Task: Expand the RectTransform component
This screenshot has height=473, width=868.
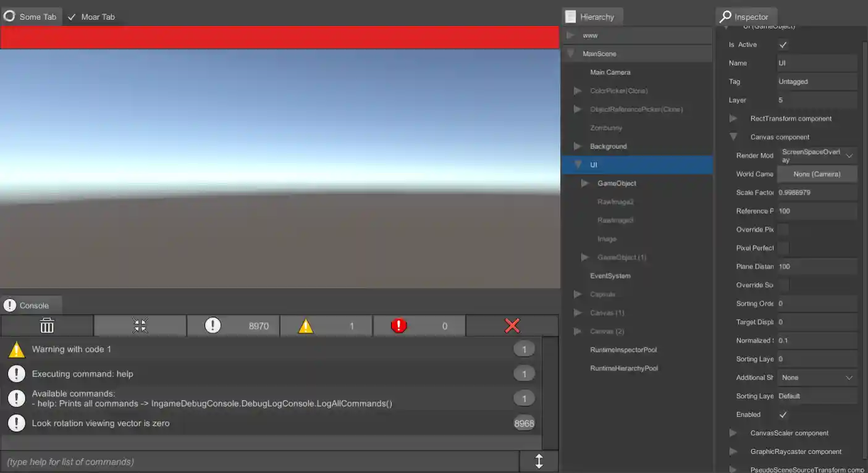Action: (x=734, y=118)
